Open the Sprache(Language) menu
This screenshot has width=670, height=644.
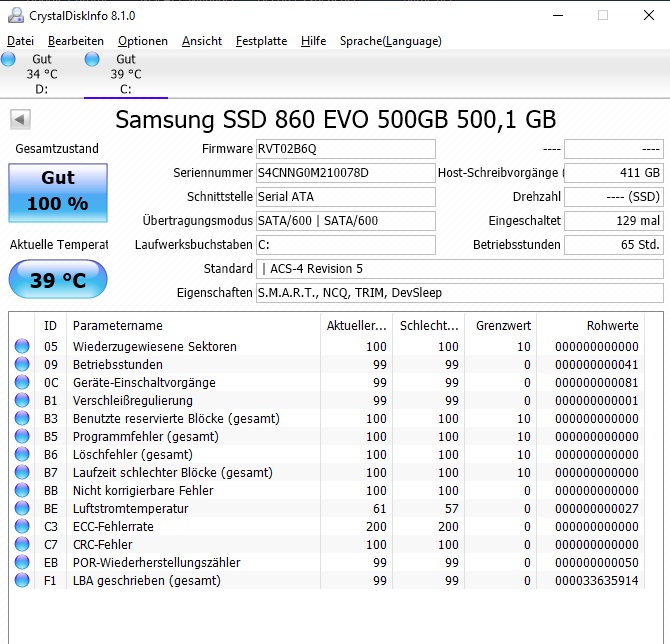click(391, 41)
